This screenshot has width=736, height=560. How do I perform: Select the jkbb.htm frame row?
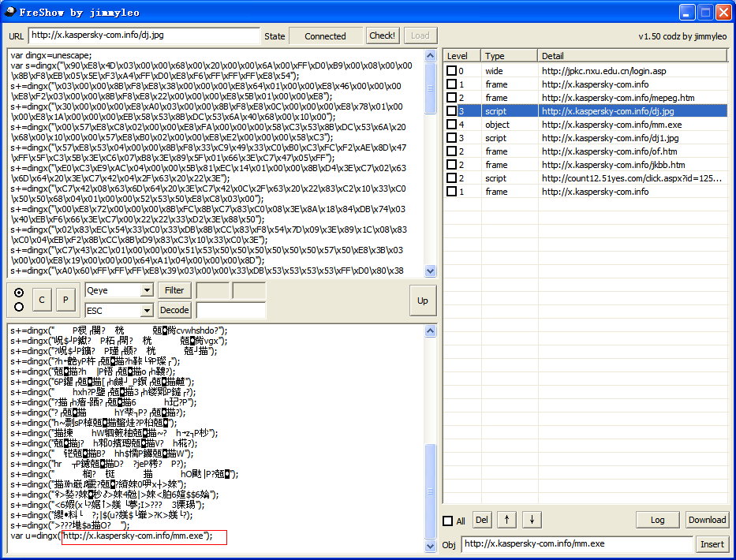[x=586, y=165]
